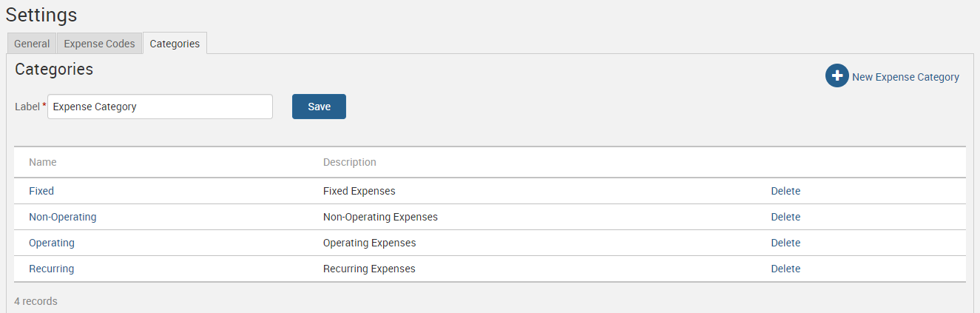This screenshot has width=980, height=313.
Task: Sort table by the Name column header
Action: 43,162
